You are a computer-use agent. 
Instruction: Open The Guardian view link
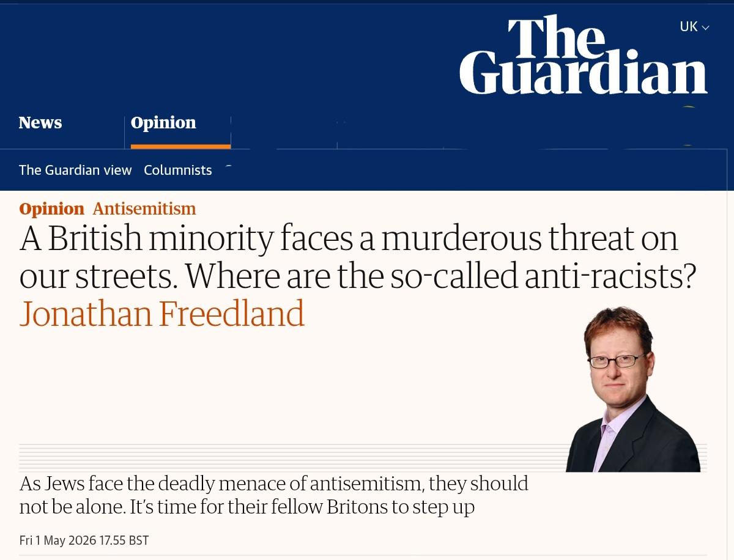(x=75, y=170)
